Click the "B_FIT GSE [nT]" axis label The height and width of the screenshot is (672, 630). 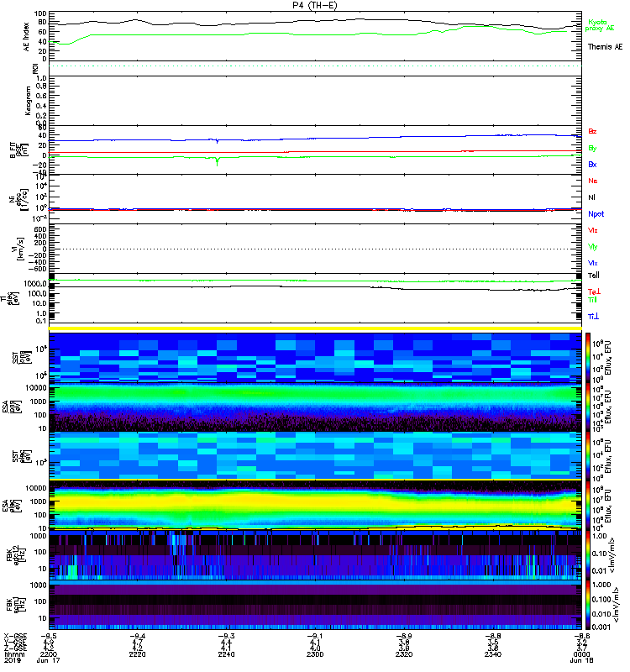(18, 150)
